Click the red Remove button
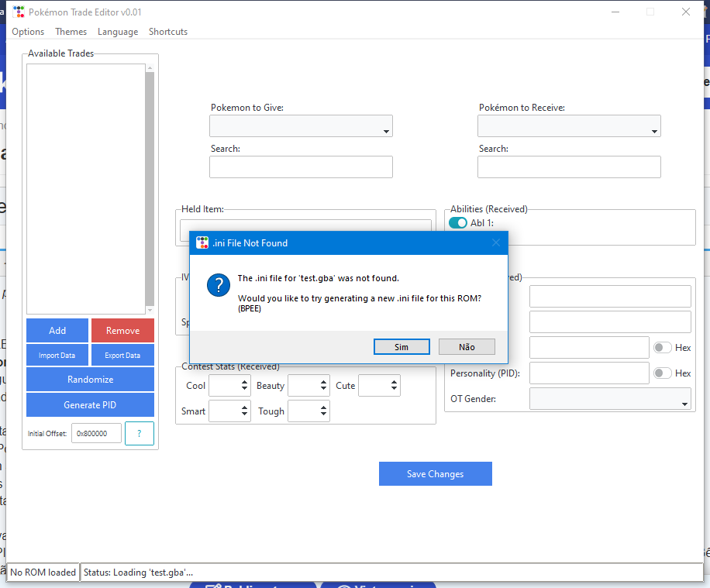This screenshot has width=710, height=588. pos(122,331)
